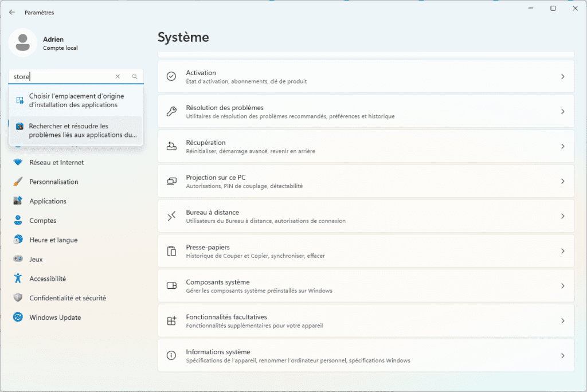587x392 pixels.
Task: Go to Personnalisation settings
Action: click(x=76, y=182)
